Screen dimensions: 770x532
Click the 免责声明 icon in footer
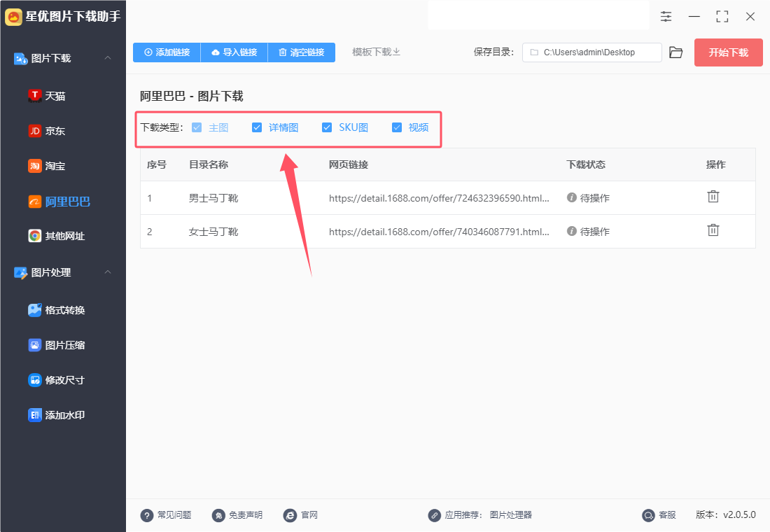(218, 515)
